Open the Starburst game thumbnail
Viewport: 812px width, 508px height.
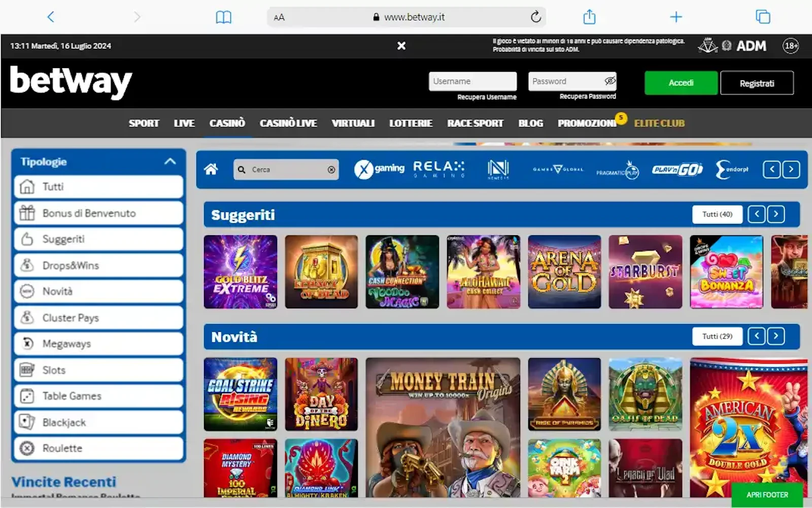(x=645, y=272)
